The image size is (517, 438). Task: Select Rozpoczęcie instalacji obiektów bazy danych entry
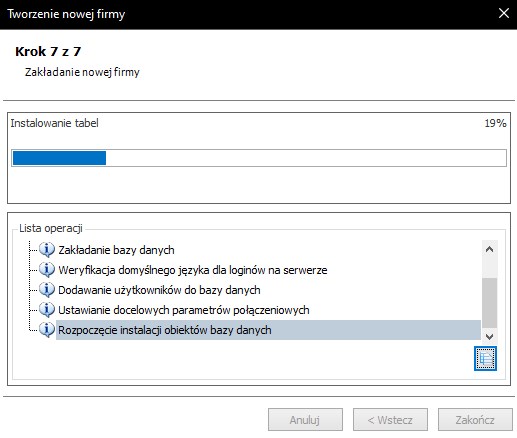[x=268, y=330]
